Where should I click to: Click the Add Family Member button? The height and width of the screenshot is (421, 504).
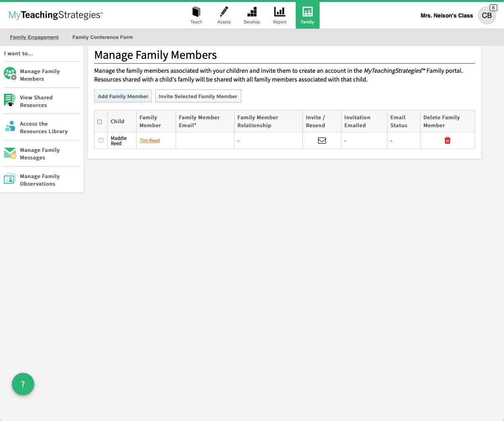coord(122,96)
